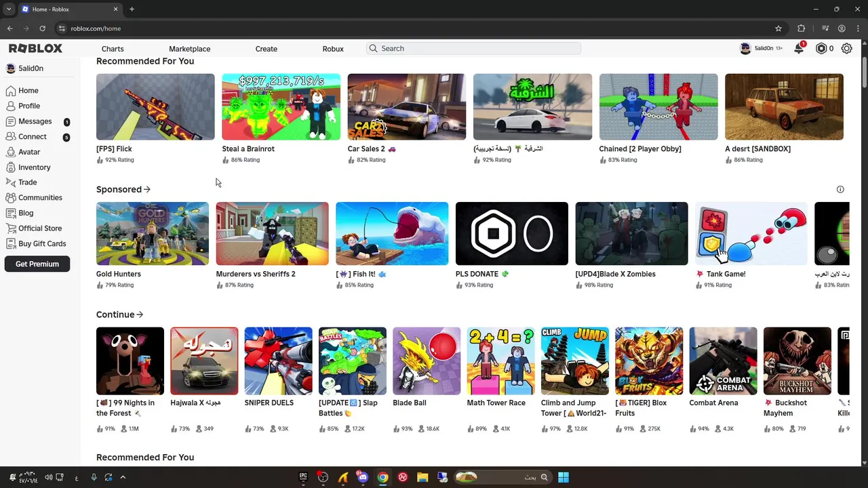Open the Official Store icon in sidebar

pos(11,228)
